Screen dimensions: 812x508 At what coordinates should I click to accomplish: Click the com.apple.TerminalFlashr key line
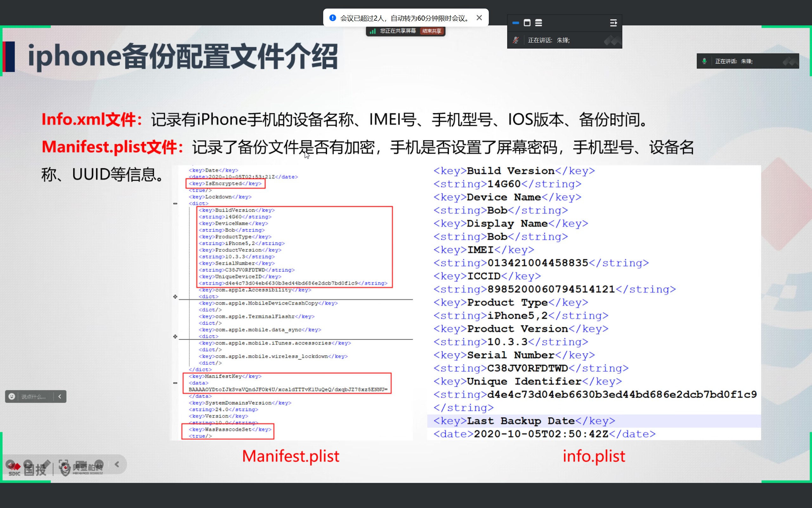257,317
